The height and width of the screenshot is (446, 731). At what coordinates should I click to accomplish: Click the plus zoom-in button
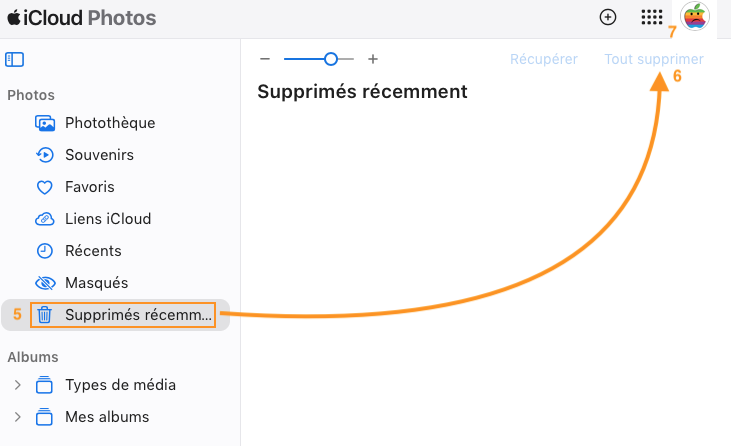point(373,59)
